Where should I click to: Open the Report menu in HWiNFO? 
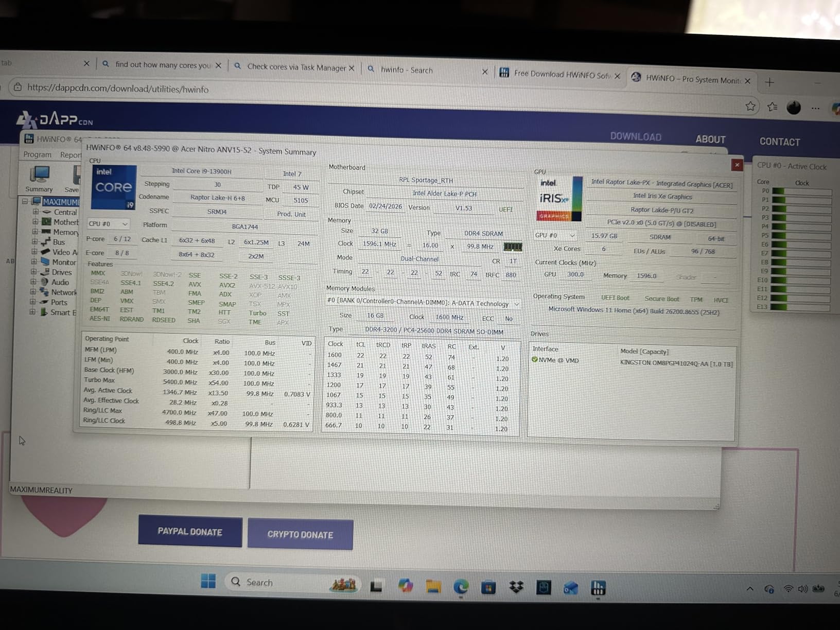click(x=71, y=155)
